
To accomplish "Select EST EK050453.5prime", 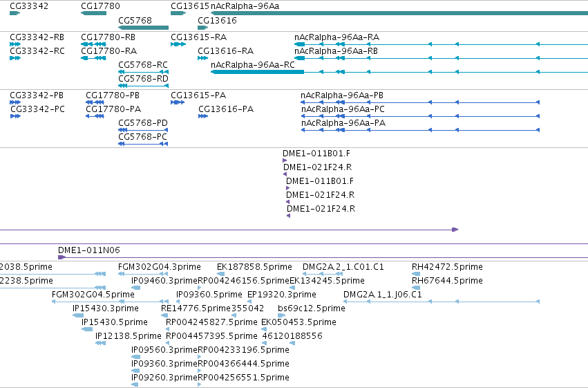I will (x=264, y=329).
